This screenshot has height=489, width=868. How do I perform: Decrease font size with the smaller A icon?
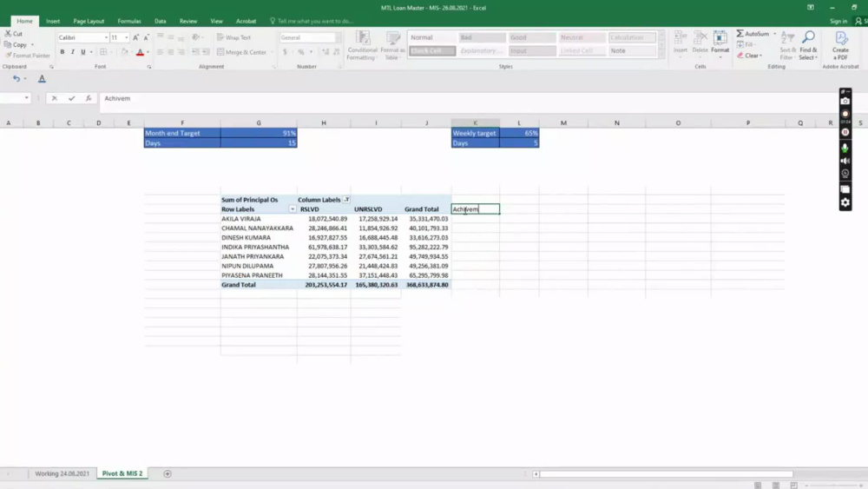point(146,37)
